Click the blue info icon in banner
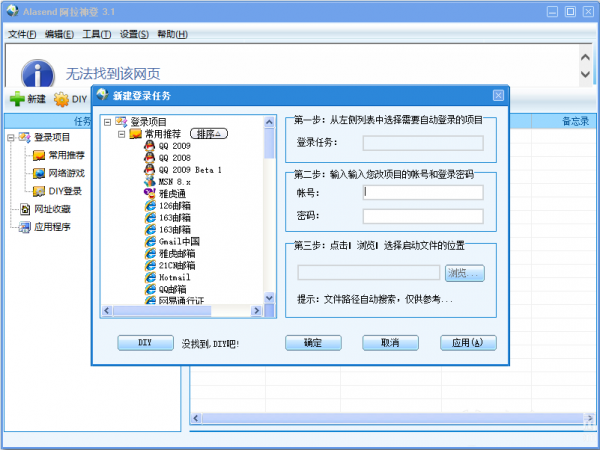Screen dimensions: 600x450 [x=38, y=73]
